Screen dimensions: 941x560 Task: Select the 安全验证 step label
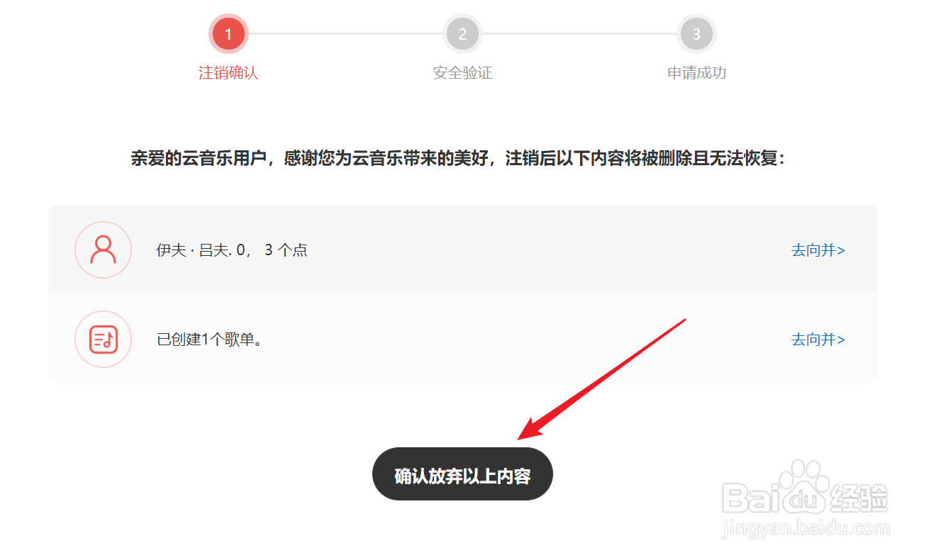click(x=462, y=73)
